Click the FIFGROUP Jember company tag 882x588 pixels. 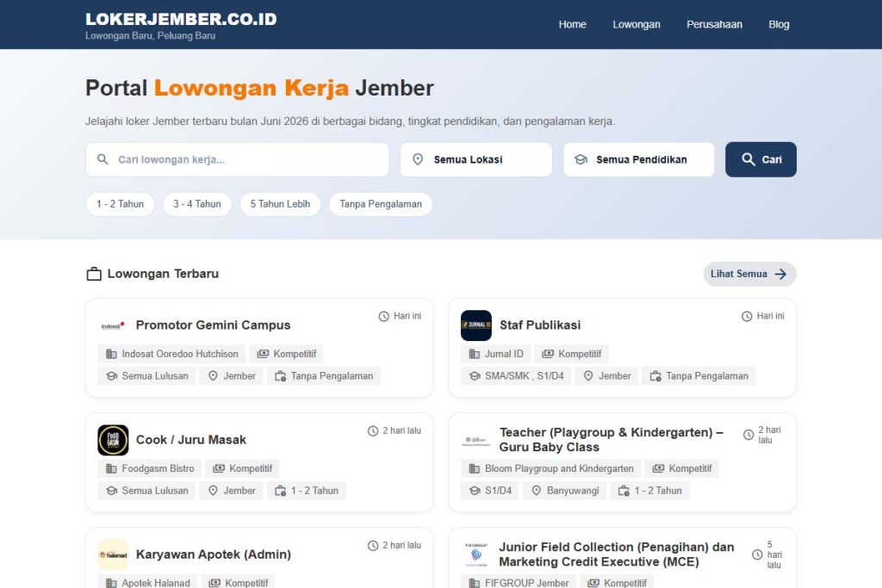(x=519, y=582)
